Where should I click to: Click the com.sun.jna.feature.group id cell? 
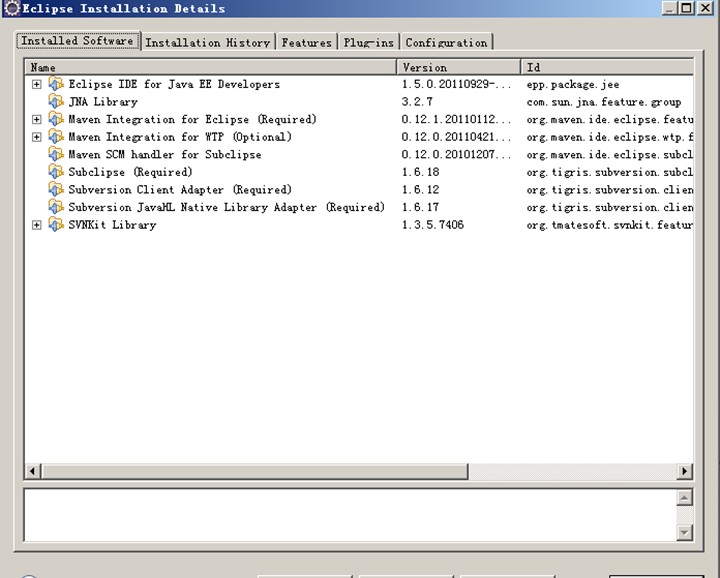click(604, 102)
